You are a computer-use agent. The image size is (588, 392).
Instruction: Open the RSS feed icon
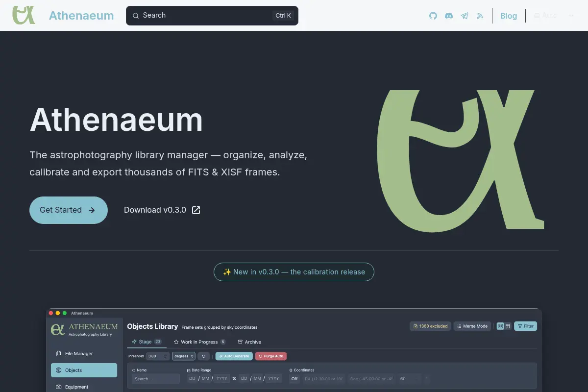click(x=480, y=16)
